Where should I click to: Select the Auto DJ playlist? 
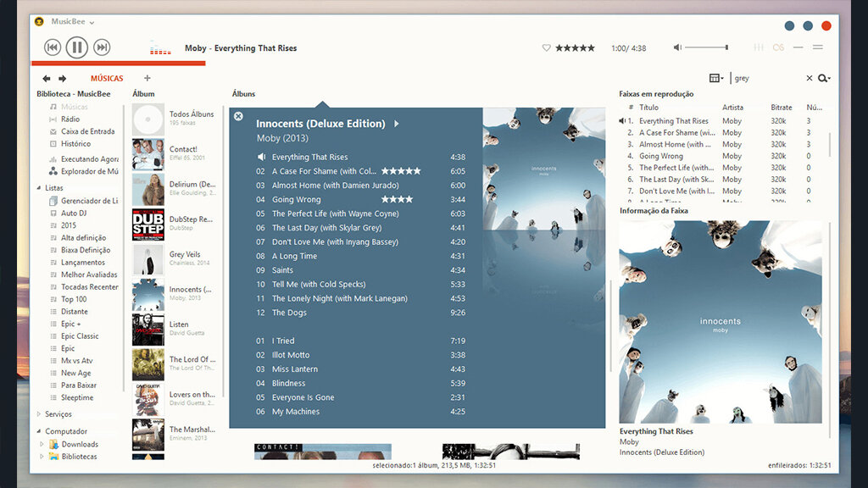74,213
